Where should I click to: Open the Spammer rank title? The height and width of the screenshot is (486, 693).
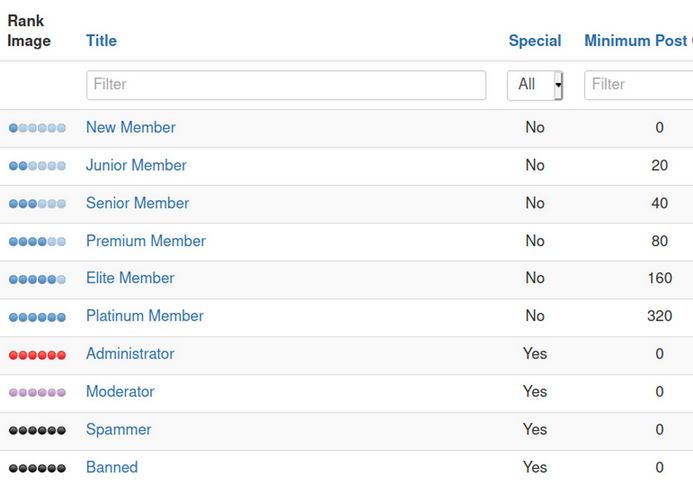(119, 430)
